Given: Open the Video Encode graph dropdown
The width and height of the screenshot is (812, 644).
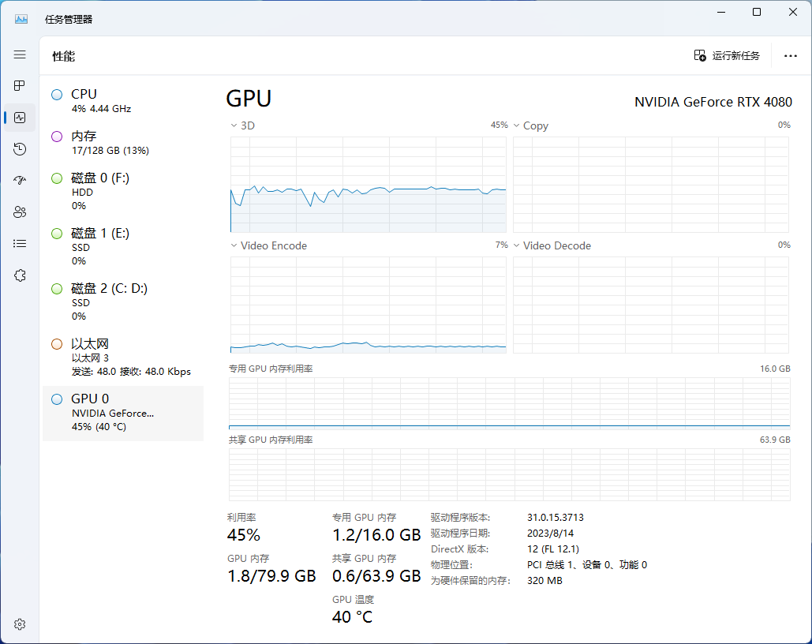Looking at the screenshot, I should [234, 245].
